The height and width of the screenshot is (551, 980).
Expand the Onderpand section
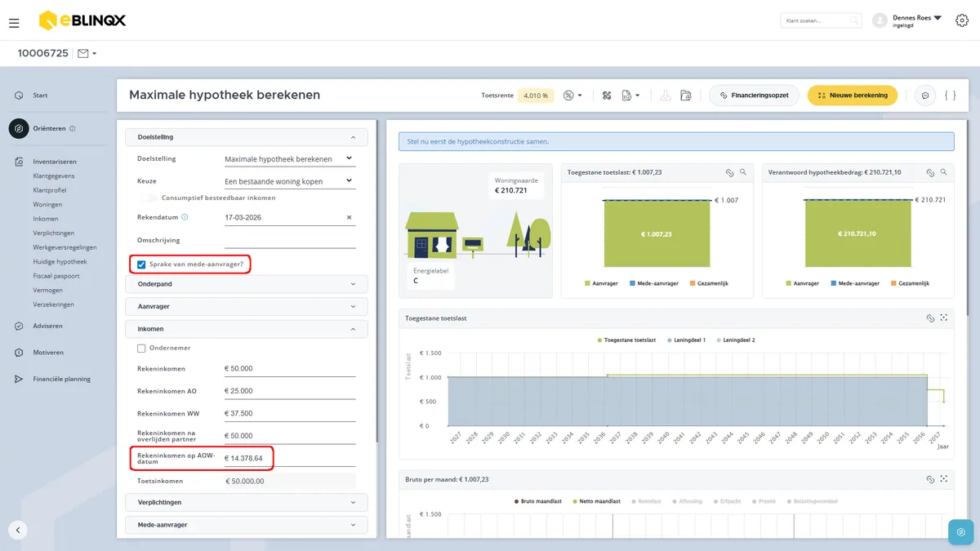coord(247,284)
